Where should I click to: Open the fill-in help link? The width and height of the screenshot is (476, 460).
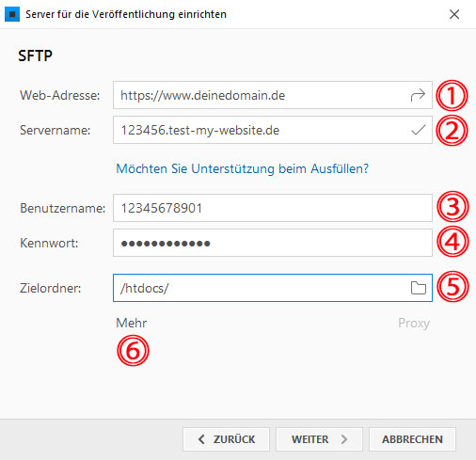243,168
